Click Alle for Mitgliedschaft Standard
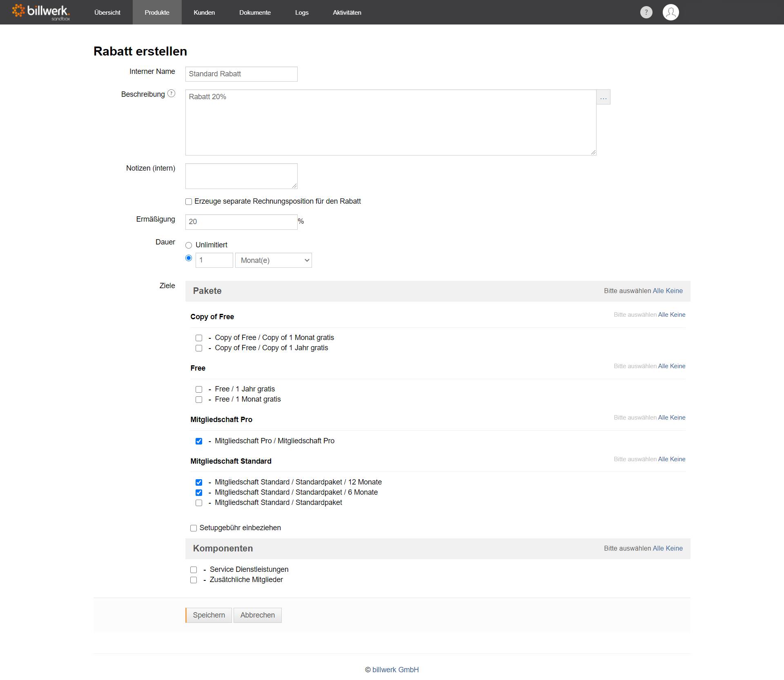784x680 pixels. pyautogui.click(x=663, y=459)
